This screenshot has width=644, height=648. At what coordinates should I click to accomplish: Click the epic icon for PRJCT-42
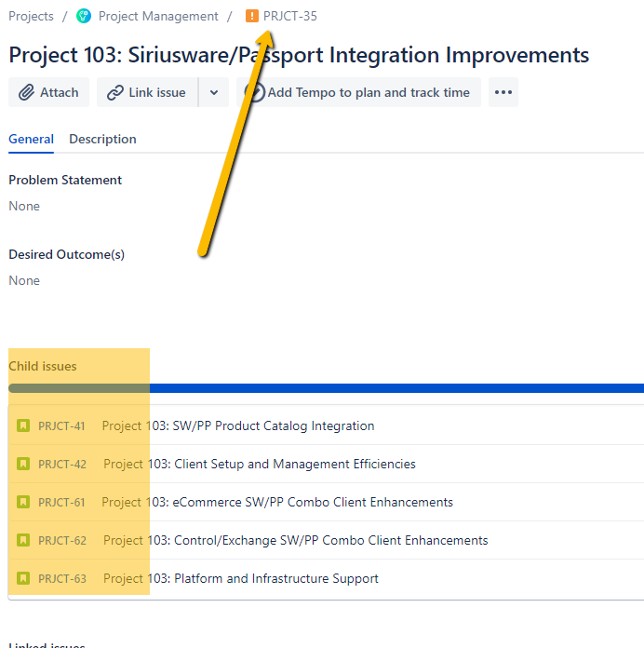coord(23,464)
